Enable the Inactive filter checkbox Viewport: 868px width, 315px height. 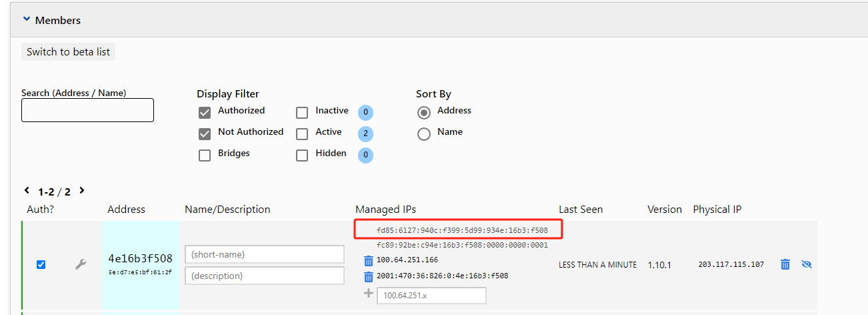[x=302, y=112]
